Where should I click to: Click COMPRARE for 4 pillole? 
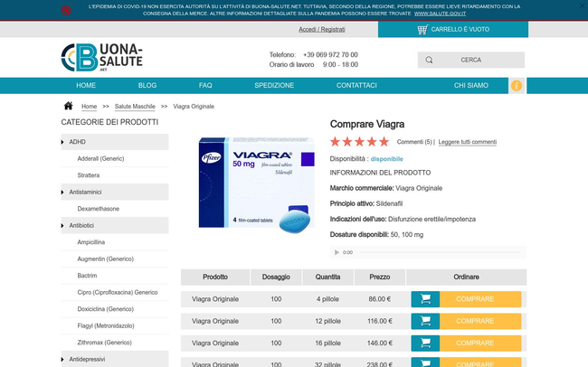coord(480,299)
